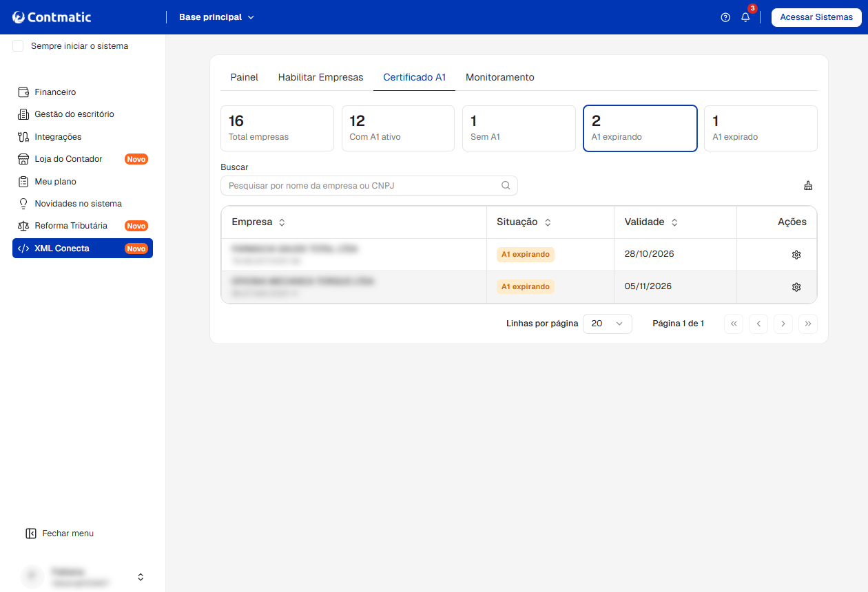Click the Financeiro wallet icon
Image resolution: width=868 pixels, height=592 pixels.
point(23,92)
